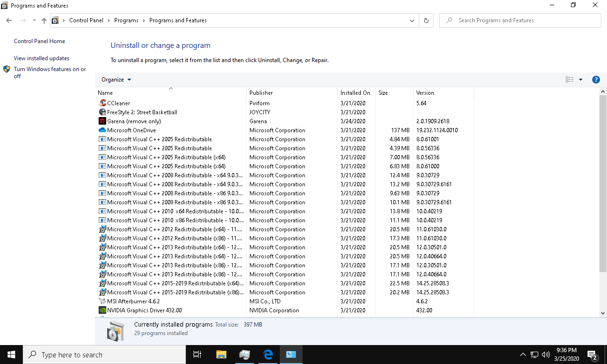Select Visual C++ 2012 Redistributable (x64) row
Screen dimensions: 607x364
pos(285,229)
